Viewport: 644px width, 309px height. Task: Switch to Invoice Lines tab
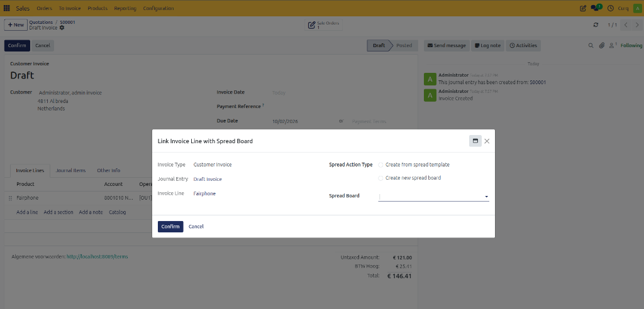pos(30,170)
